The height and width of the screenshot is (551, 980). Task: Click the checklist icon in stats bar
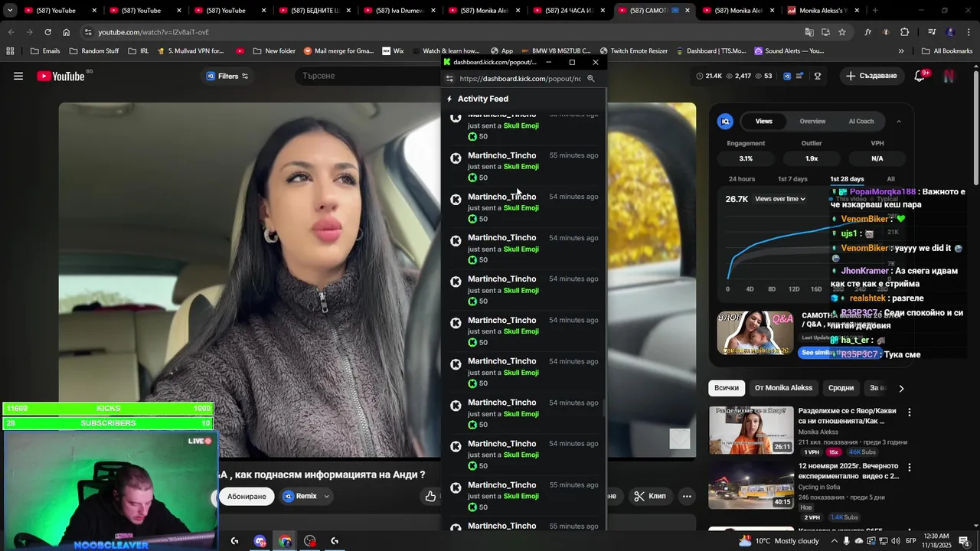coord(800,76)
